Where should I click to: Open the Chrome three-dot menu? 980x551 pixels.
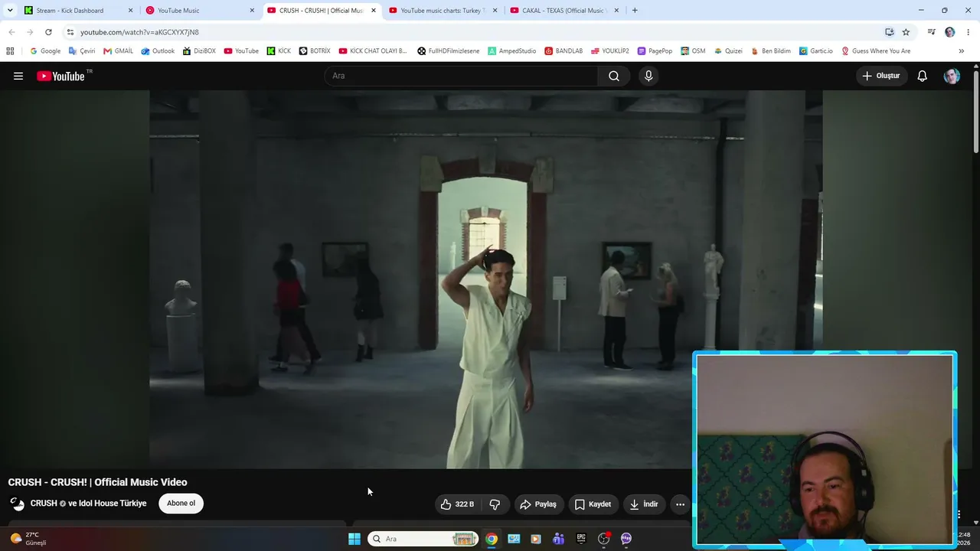[969, 32]
